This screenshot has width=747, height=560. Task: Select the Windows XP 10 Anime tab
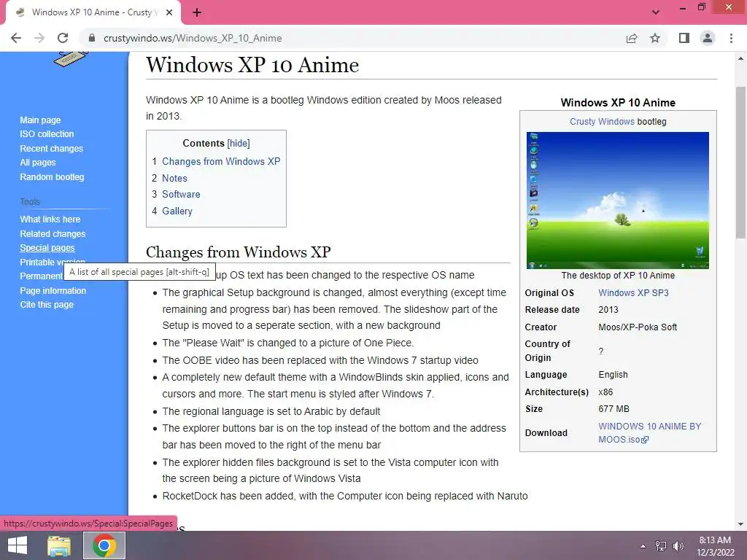[93, 13]
